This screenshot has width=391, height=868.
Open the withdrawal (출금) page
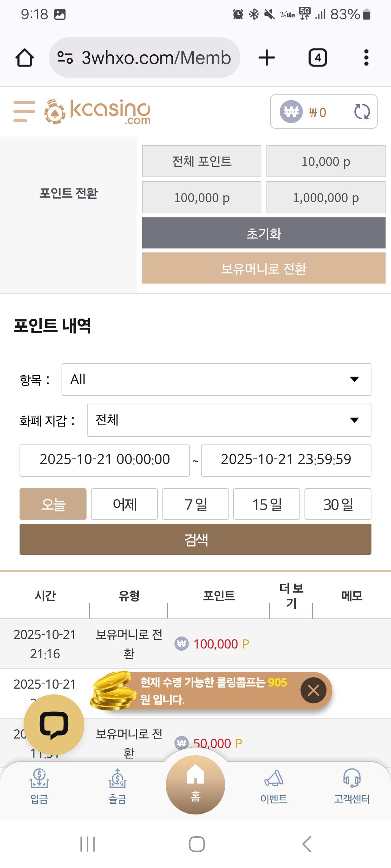click(x=117, y=787)
